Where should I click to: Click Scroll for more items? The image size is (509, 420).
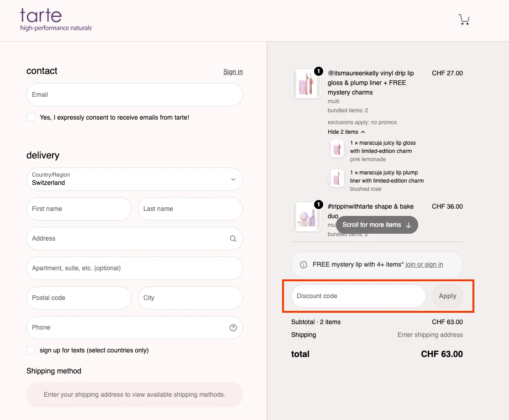(x=376, y=225)
